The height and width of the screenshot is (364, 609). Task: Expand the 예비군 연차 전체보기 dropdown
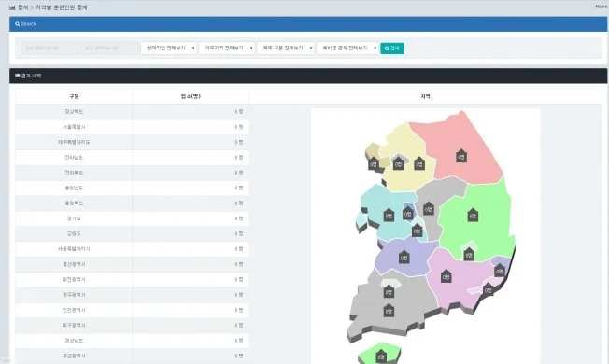pyautogui.click(x=347, y=49)
